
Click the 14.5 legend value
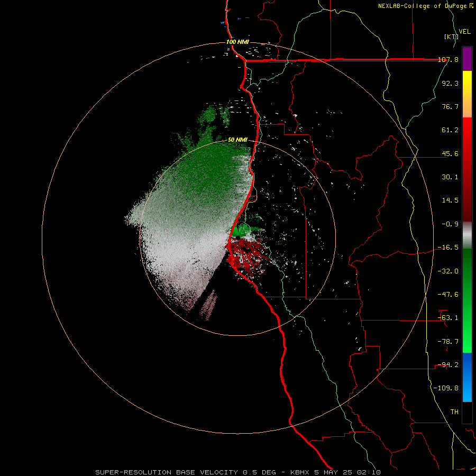(450, 200)
